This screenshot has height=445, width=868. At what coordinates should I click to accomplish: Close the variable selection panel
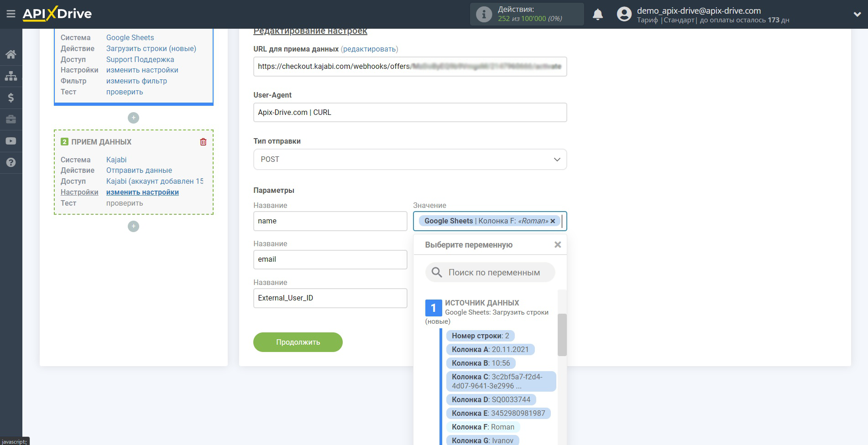tap(558, 245)
